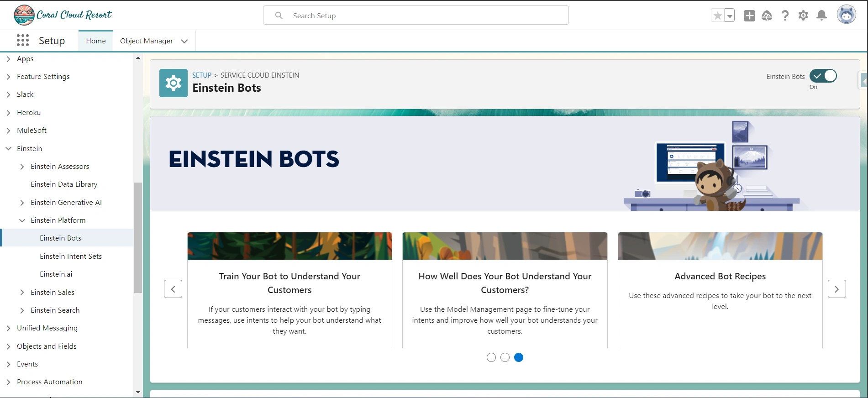868x398 pixels.
Task: Open the App Launcher grid icon
Action: [23, 41]
